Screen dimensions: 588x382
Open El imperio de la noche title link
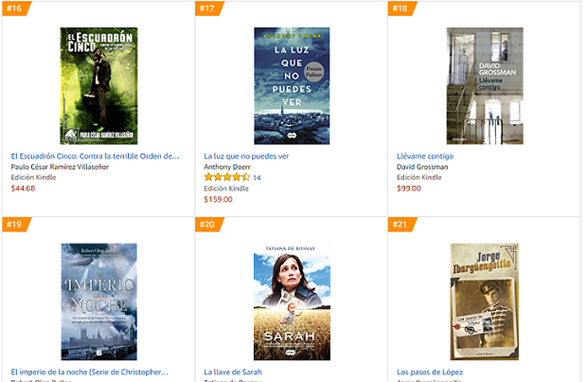tap(90, 372)
